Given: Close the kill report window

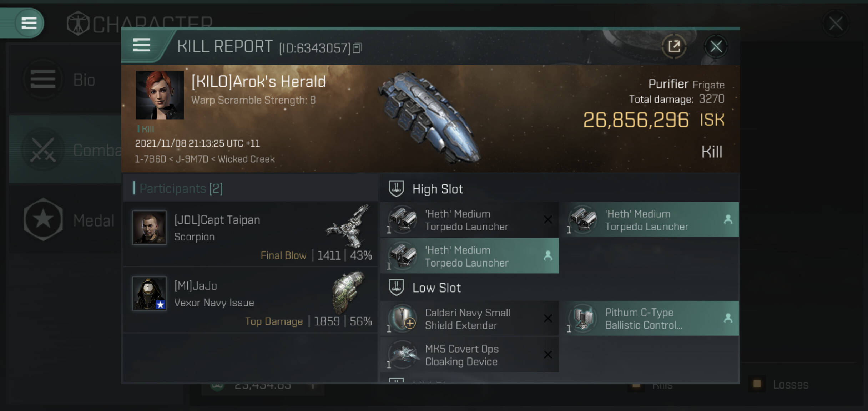Looking at the screenshot, I should coord(716,46).
